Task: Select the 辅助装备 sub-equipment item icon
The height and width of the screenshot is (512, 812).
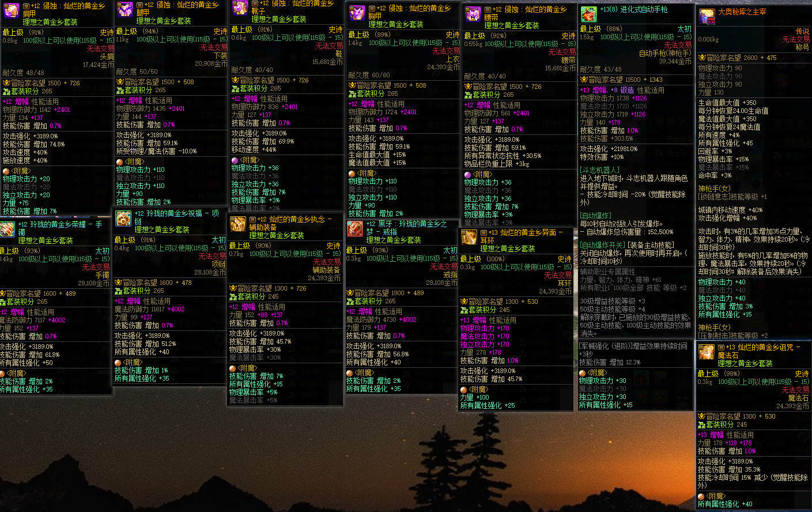Action: (x=238, y=224)
